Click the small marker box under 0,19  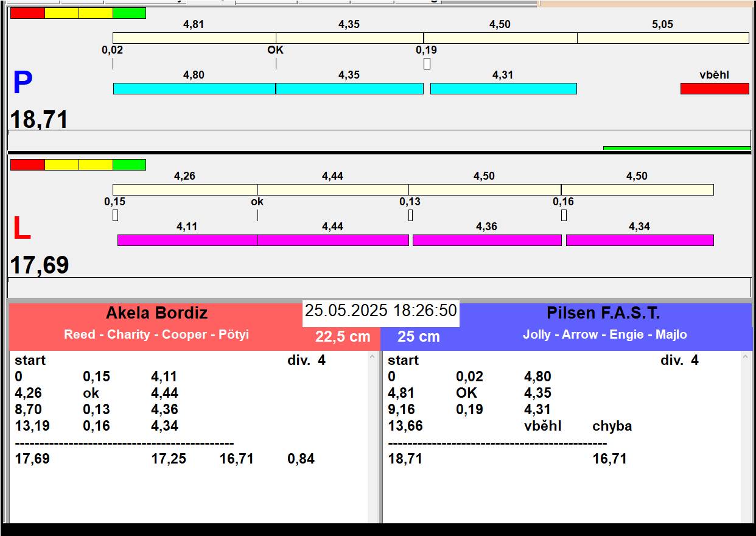tap(427, 63)
